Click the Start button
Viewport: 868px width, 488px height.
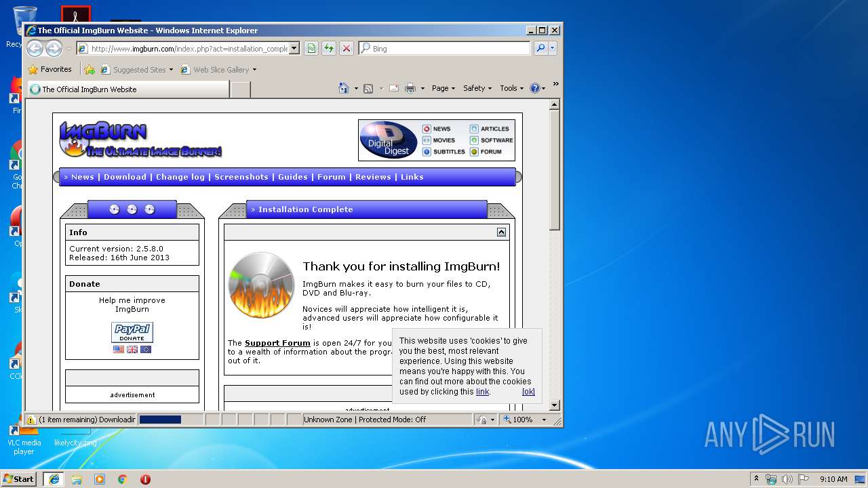pyautogui.click(x=19, y=479)
